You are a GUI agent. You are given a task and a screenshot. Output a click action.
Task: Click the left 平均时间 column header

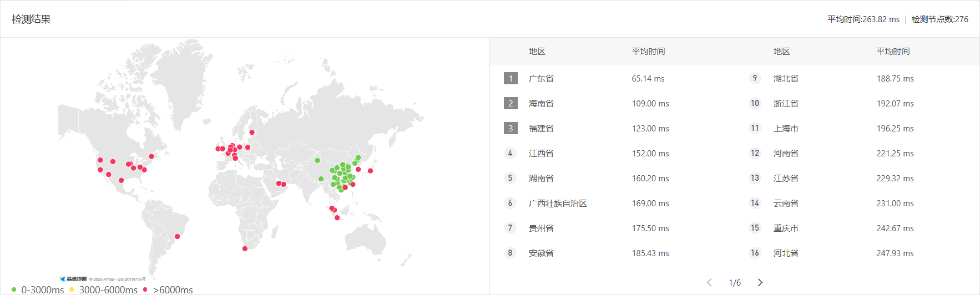[648, 52]
